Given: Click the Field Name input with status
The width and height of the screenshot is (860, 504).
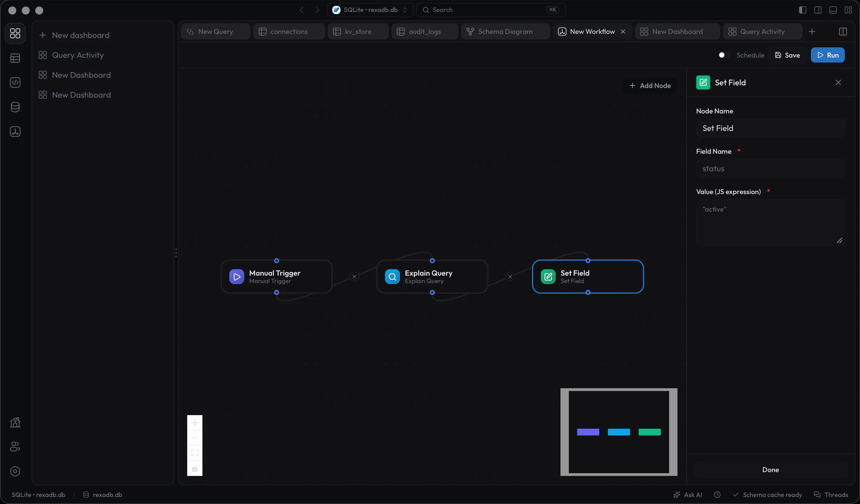Looking at the screenshot, I should click(770, 168).
